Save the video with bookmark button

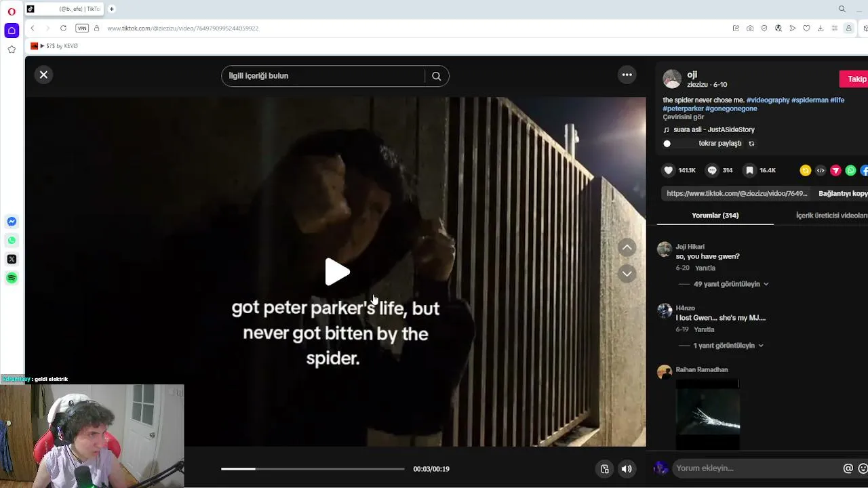pos(749,170)
